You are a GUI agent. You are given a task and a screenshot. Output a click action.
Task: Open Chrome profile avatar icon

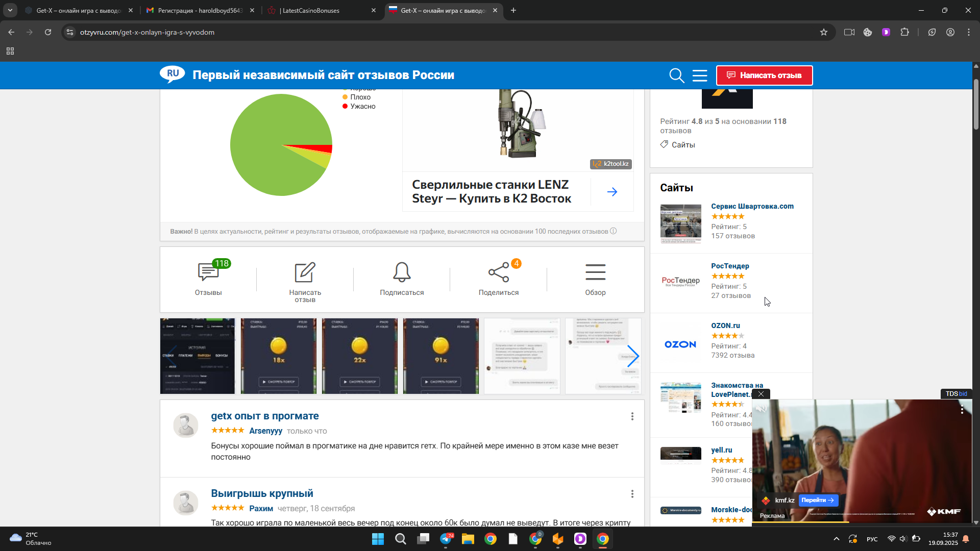click(x=950, y=32)
